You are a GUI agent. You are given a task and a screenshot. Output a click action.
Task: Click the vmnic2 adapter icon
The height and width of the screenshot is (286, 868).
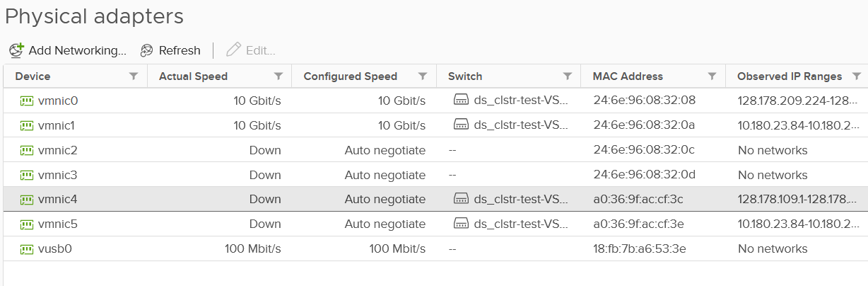[27, 150]
